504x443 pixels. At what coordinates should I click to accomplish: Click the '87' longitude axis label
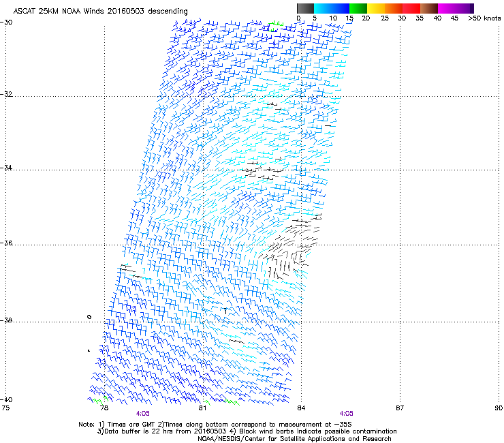coord(400,408)
